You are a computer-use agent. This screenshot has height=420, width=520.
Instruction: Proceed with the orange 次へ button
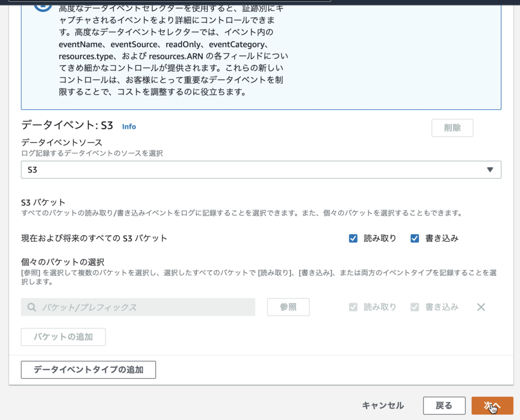(492, 405)
